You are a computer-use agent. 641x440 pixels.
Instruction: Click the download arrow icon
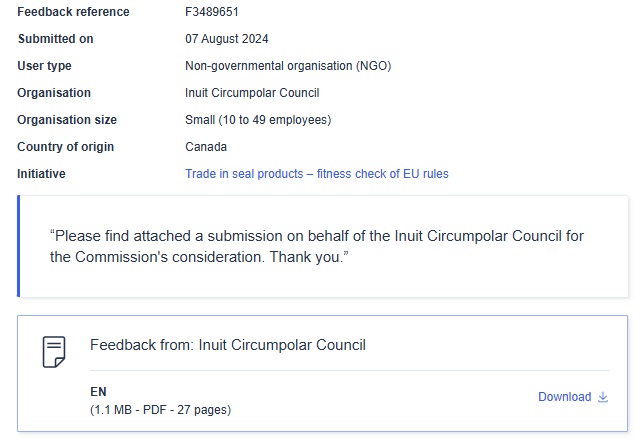[603, 397]
